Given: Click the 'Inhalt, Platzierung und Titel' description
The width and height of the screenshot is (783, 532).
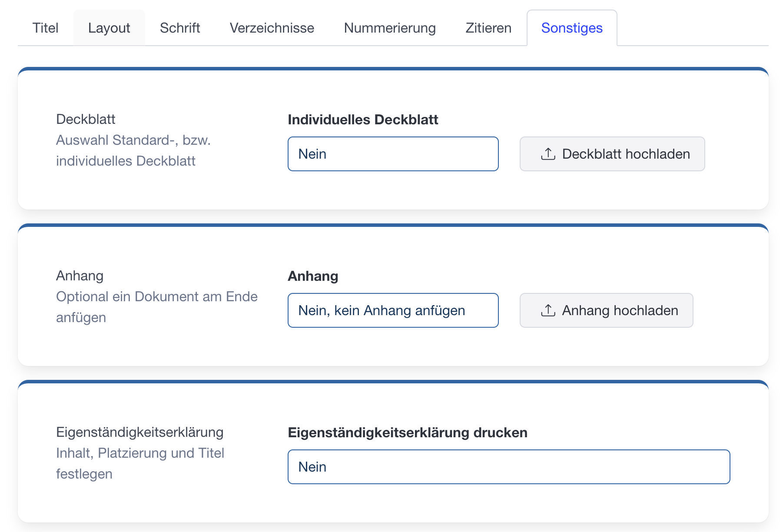Looking at the screenshot, I should pos(140,453).
